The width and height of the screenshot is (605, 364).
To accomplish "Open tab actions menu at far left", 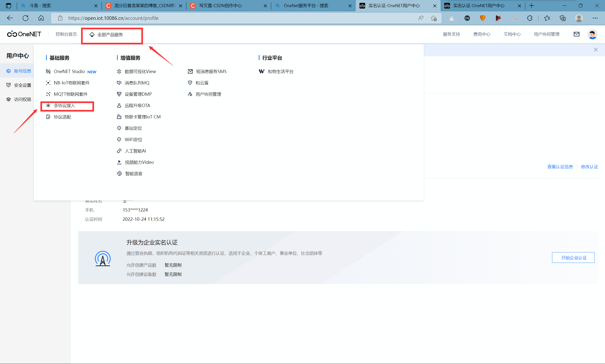I will 8,6.
